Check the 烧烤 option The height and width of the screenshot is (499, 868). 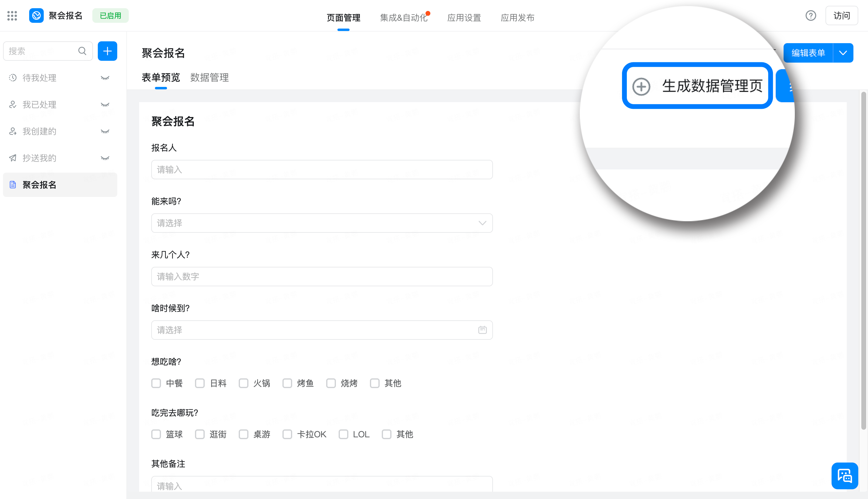[x=331, y=383]
